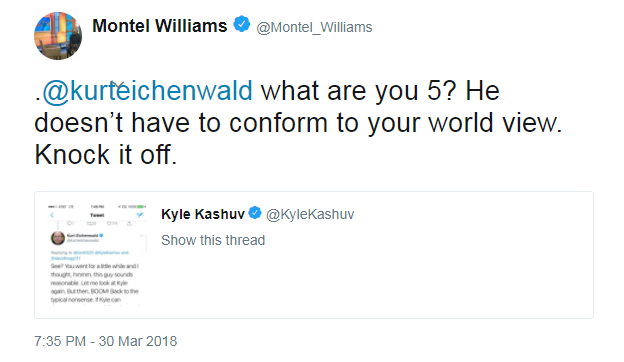The image size is (624, 362).
Task: Open the @kurteichenwald mention link
Action: [147, 91]
